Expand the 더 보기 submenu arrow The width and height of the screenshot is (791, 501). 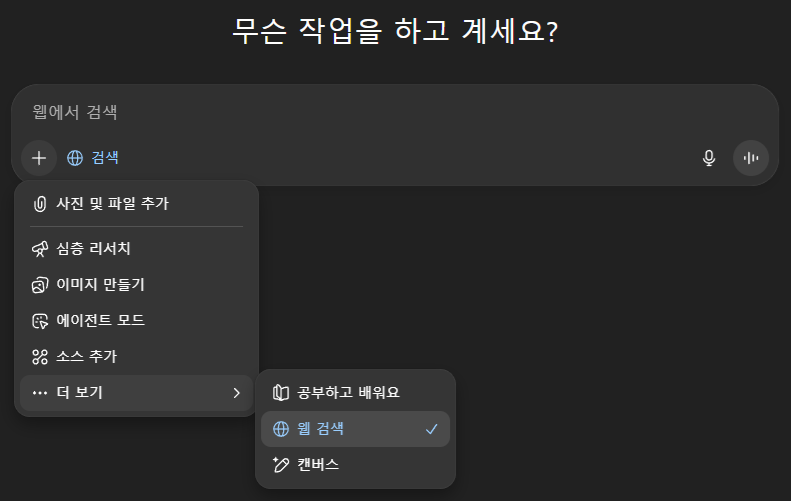click(x=237, y=393)
